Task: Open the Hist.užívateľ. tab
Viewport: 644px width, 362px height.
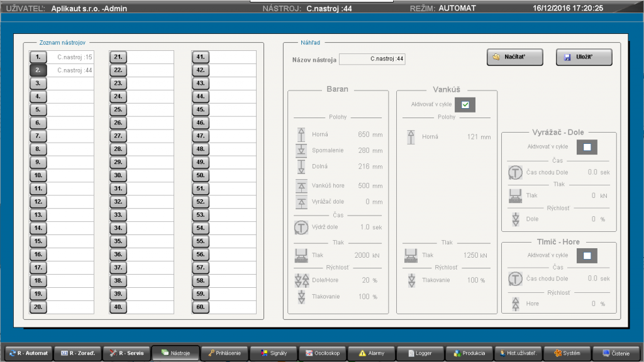Action: tap(518, 353)
